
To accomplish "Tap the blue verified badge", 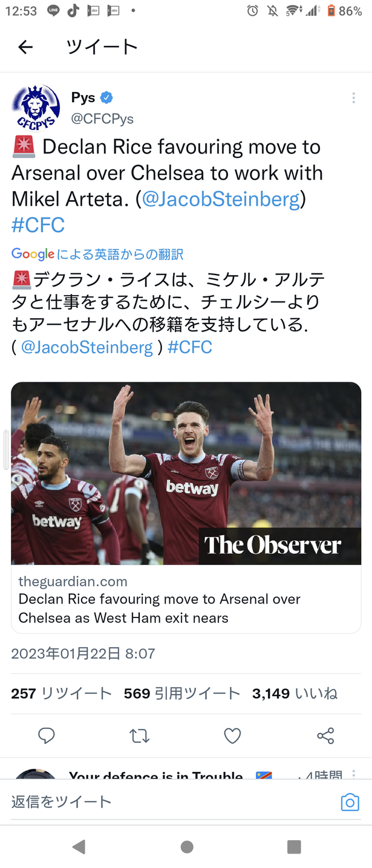I will pyautogui.click(x=106, y=97).
